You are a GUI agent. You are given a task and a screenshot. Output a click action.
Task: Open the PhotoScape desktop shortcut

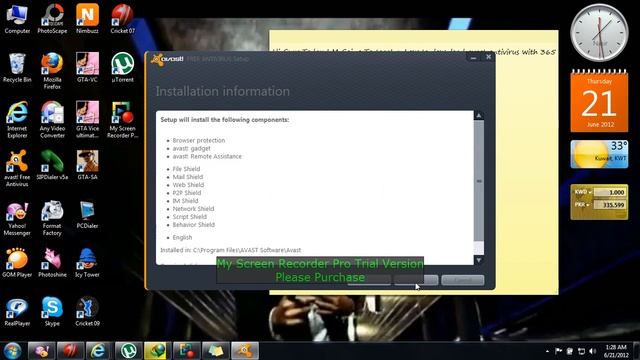click(x=52, y=19)
